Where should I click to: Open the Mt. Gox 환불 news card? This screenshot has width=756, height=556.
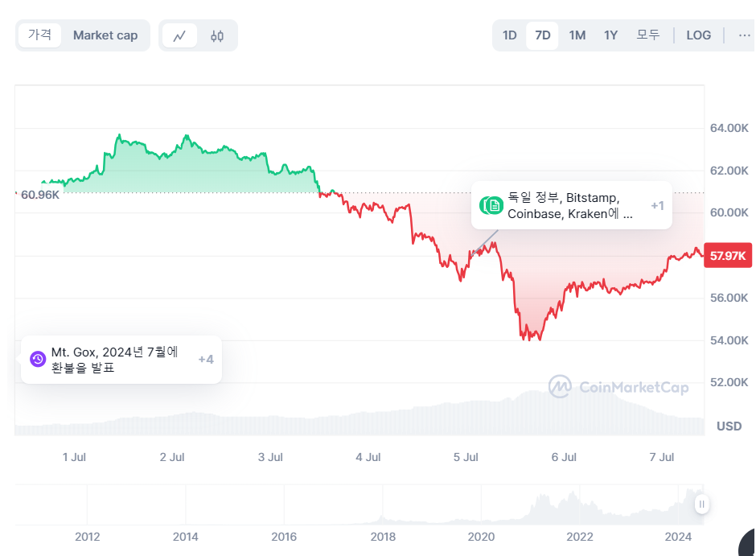click(115, 360)
